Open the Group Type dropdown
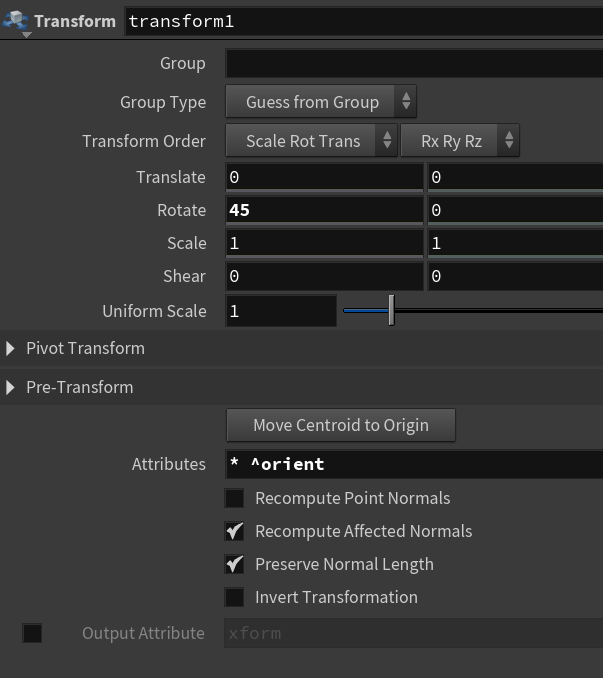603x678 pixels. 321,102
